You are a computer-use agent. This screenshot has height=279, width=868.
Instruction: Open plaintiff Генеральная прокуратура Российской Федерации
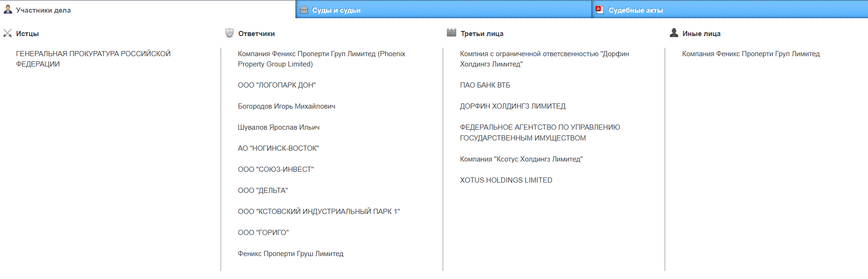(93, 59)
